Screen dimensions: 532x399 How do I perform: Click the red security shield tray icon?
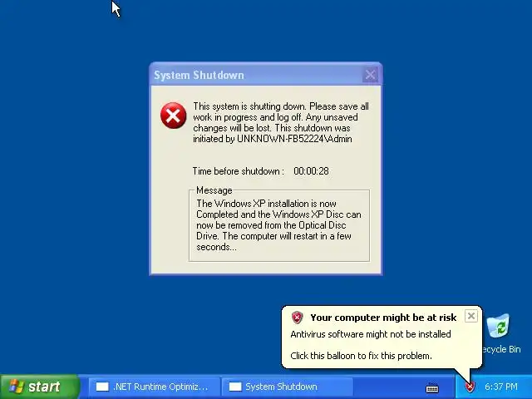click(470, 387)
